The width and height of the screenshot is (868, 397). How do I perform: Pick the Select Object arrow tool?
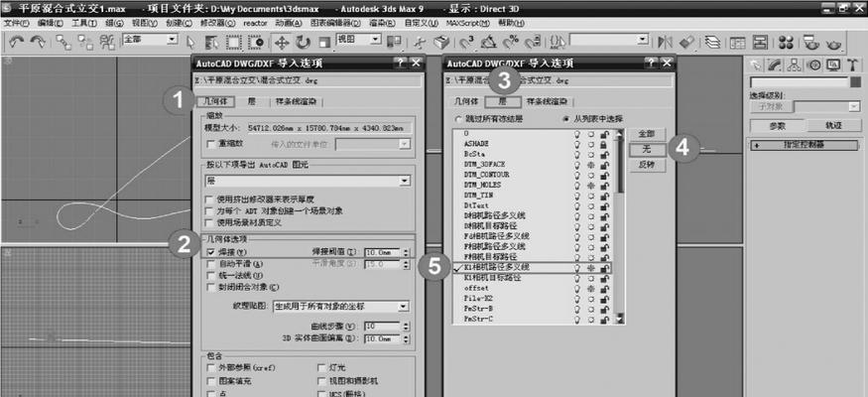pos(191,43)
